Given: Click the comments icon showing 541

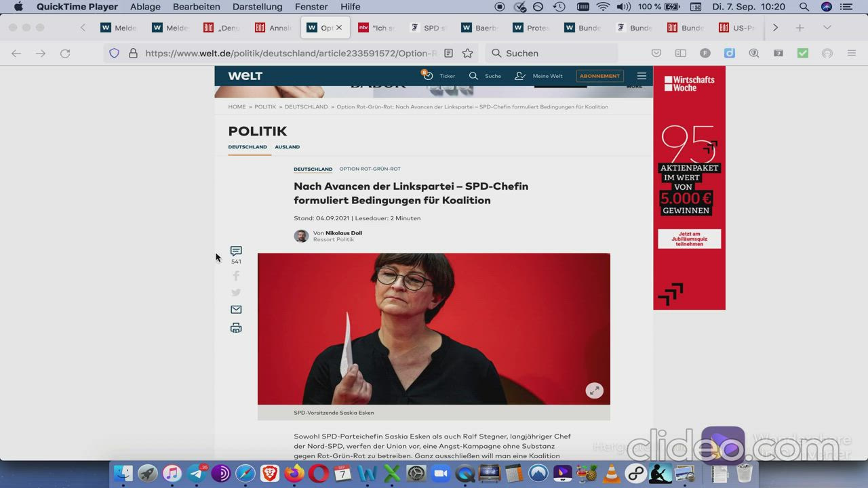Looking at the screenshot, I should [236, 251].
